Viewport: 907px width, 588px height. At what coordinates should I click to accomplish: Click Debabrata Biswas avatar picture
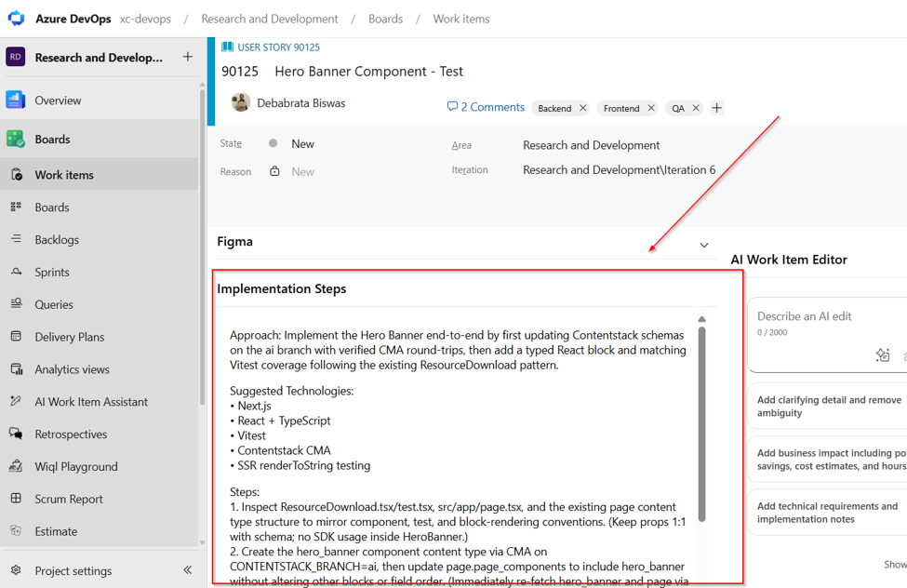point(241,102)
